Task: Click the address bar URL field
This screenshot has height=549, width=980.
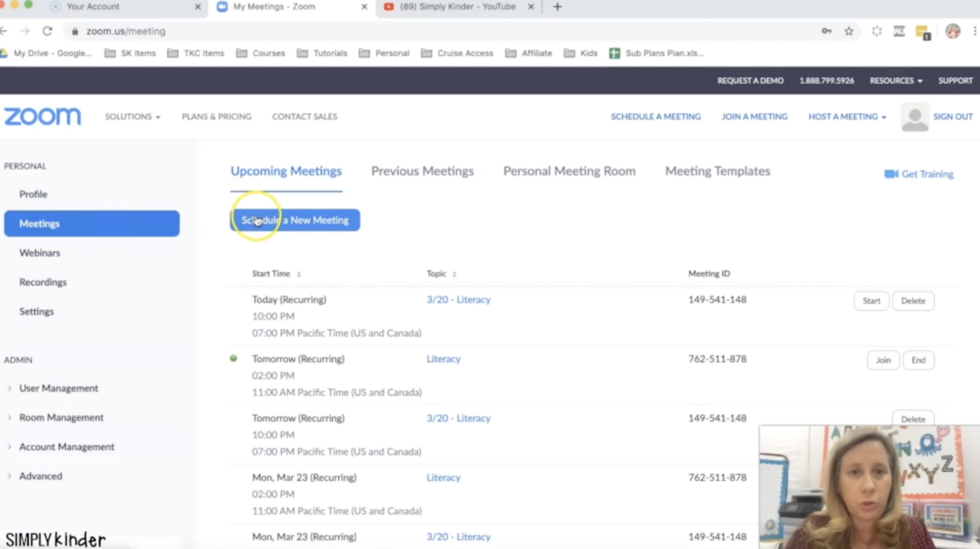Action: (x=383, y=31)
